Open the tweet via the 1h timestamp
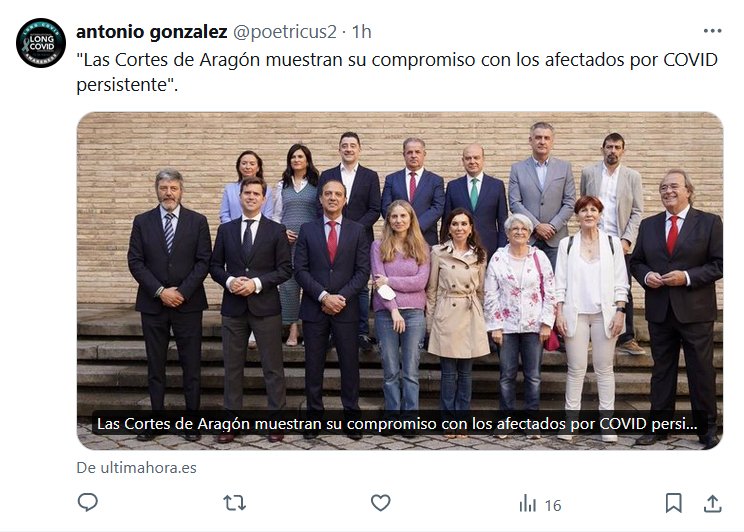744x532 pixels. click(x=362, y=32)
